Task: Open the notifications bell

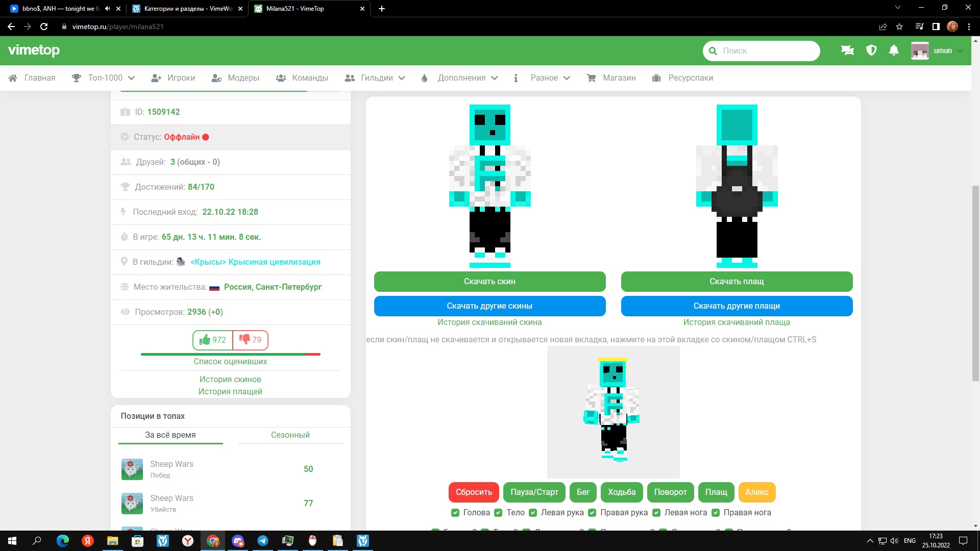Action: pos(894,51)
